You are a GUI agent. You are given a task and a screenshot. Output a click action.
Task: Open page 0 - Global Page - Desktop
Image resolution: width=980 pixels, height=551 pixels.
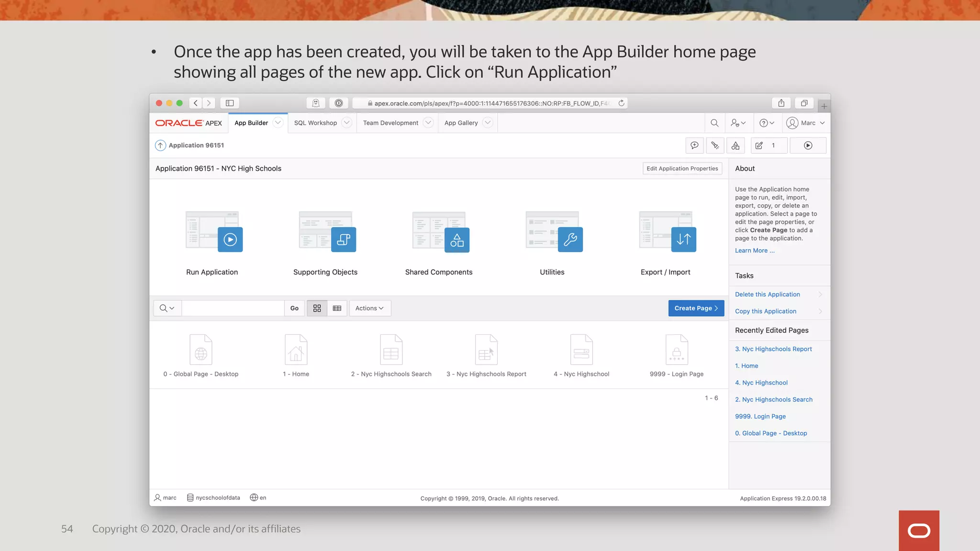pyautogui.click(x=201, y=356)
